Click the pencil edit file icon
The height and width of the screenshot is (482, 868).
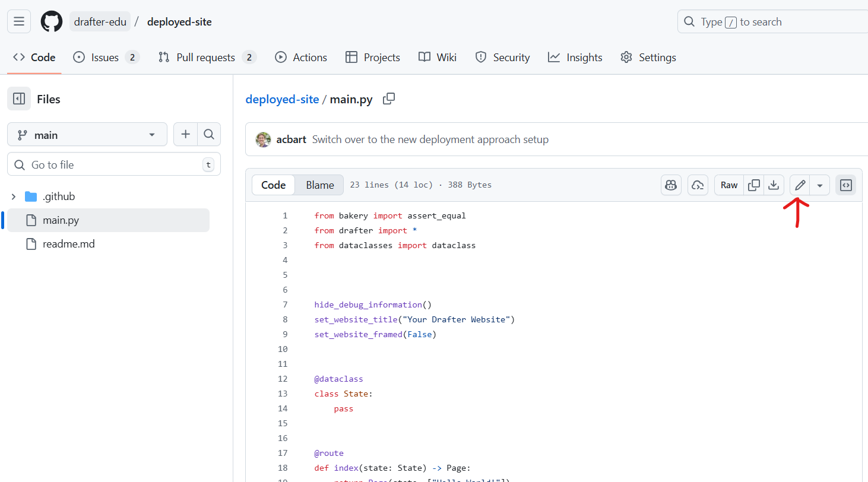click(x=800, y=185)
